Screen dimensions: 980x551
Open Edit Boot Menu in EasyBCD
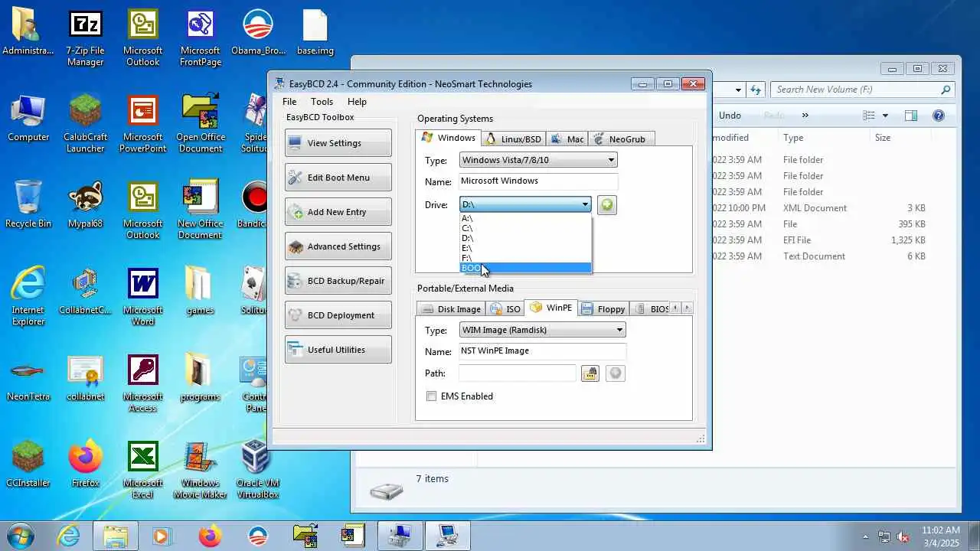point(338,178)
